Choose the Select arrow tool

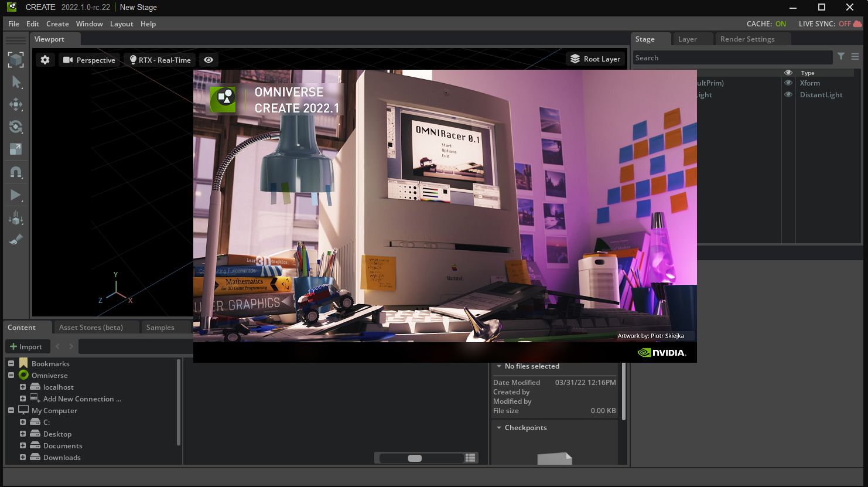[16, 82]
